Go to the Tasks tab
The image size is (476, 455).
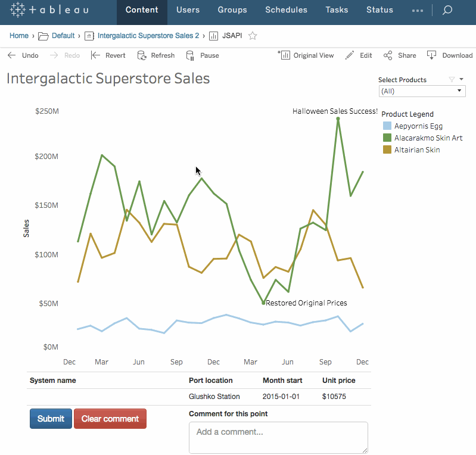pos(337,10)
